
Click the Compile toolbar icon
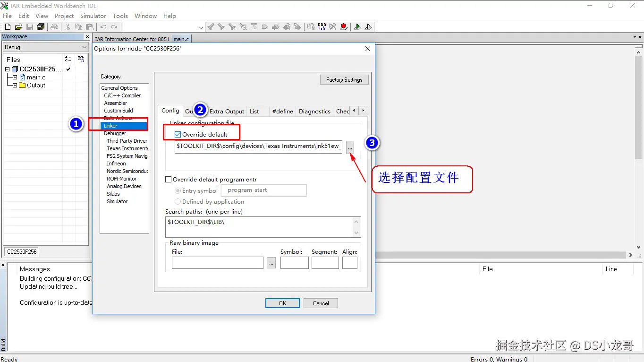pyautogui.click(x=310, y=27)
